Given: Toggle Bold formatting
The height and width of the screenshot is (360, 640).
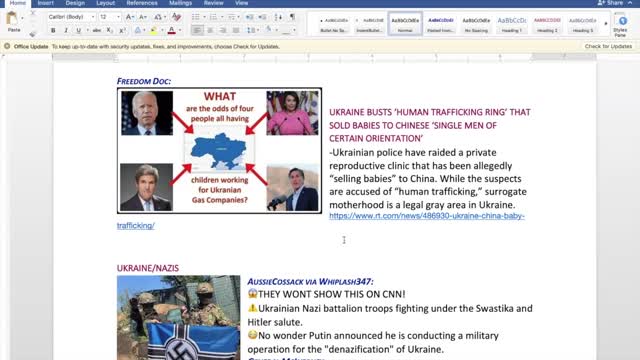Looking at the screenshot, I should [53, 30].
